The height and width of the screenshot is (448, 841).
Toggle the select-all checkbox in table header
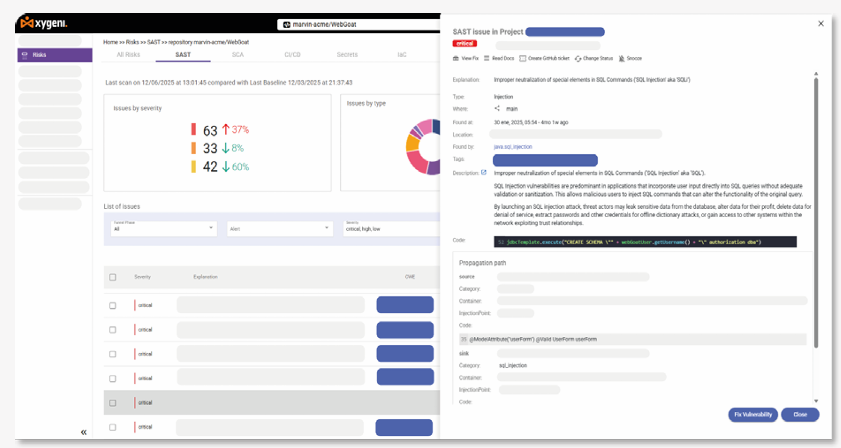tap(112, 277)
